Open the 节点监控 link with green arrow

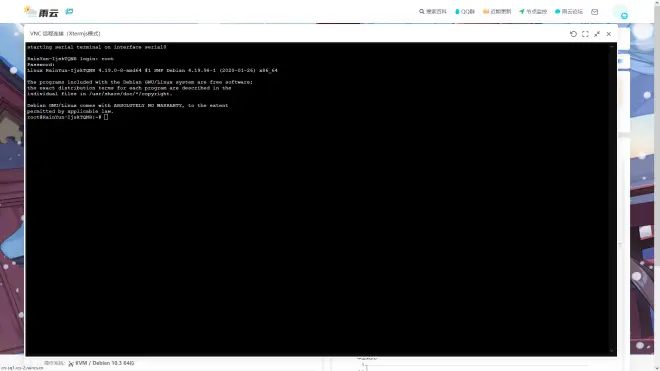pyautogui.click(x=533, y=12)
